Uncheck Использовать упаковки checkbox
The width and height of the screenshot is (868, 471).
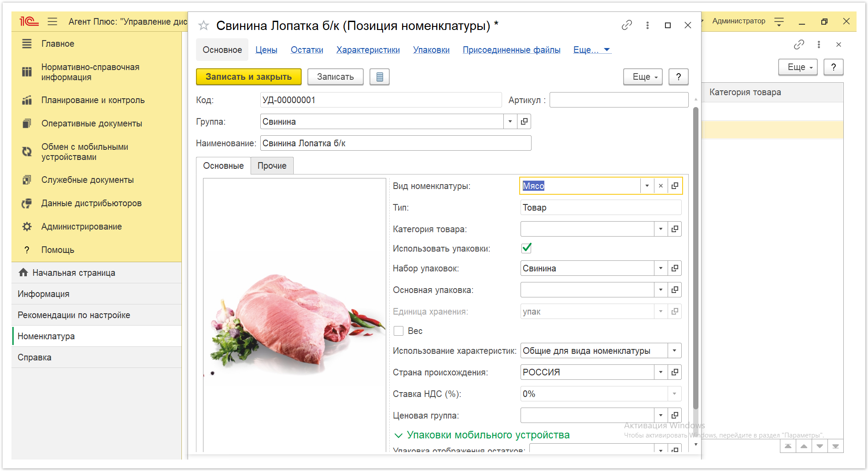click(x=526, y=248)
